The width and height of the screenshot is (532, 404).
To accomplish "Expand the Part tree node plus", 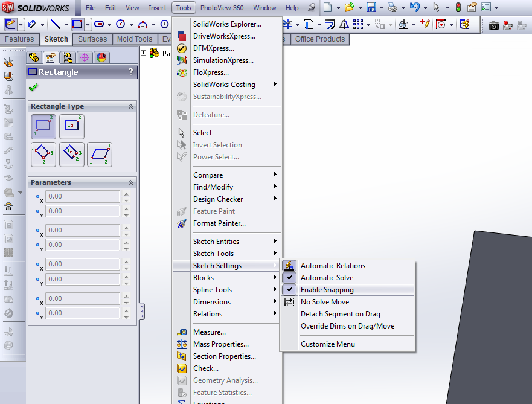I will click(144, 53).
